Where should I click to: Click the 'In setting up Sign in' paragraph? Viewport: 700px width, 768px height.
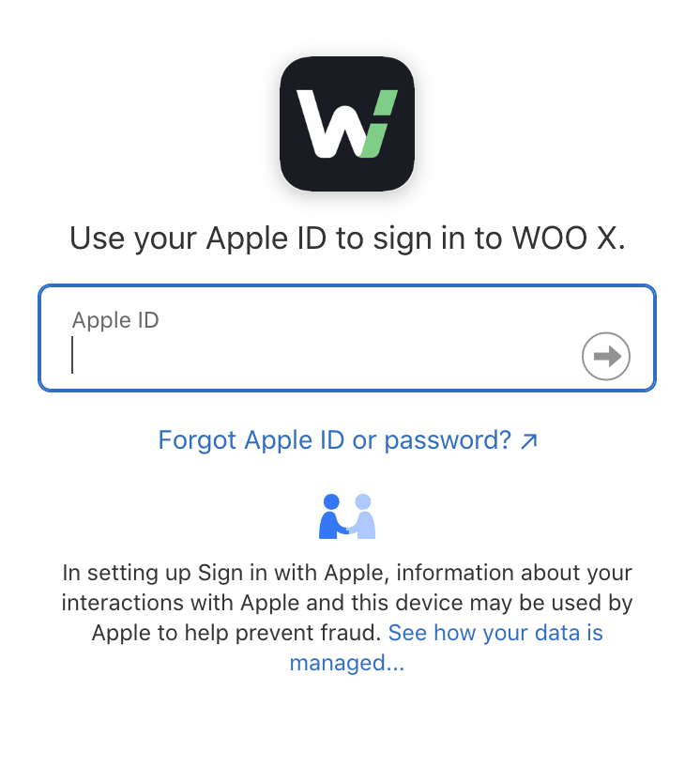click(x=347, y=617)
